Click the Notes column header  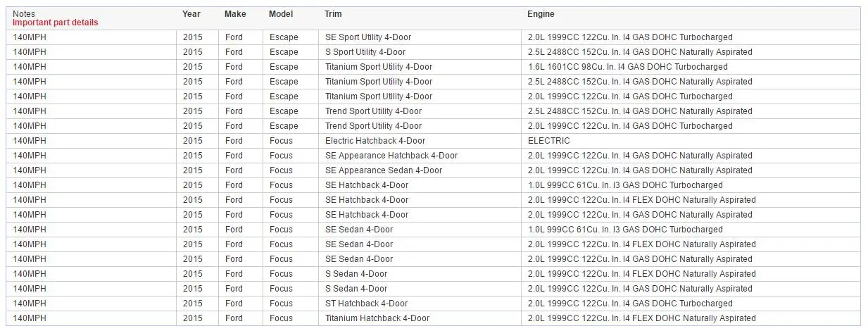(24, 13)
